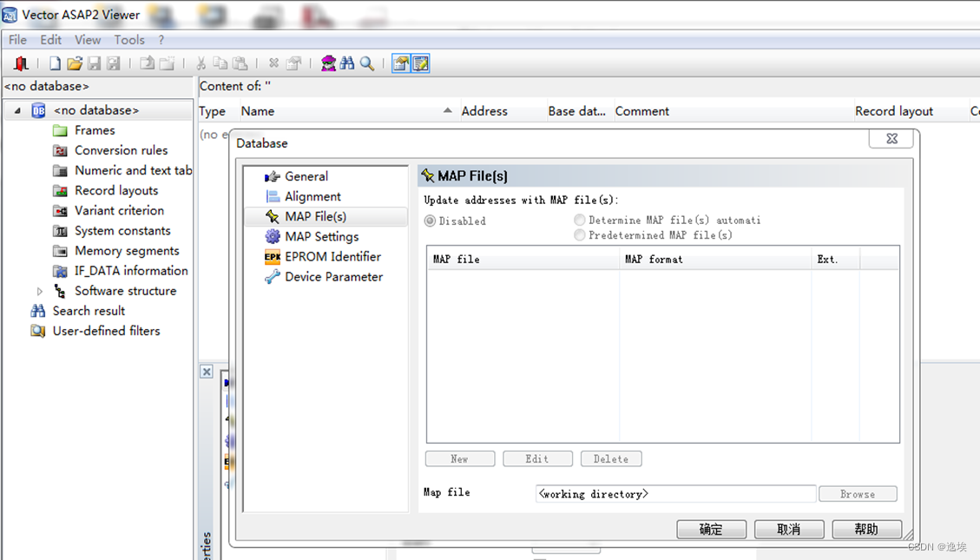Select Record layouts in the tree
This screenshot has height=560, width=980.
[x=116, y=190]
